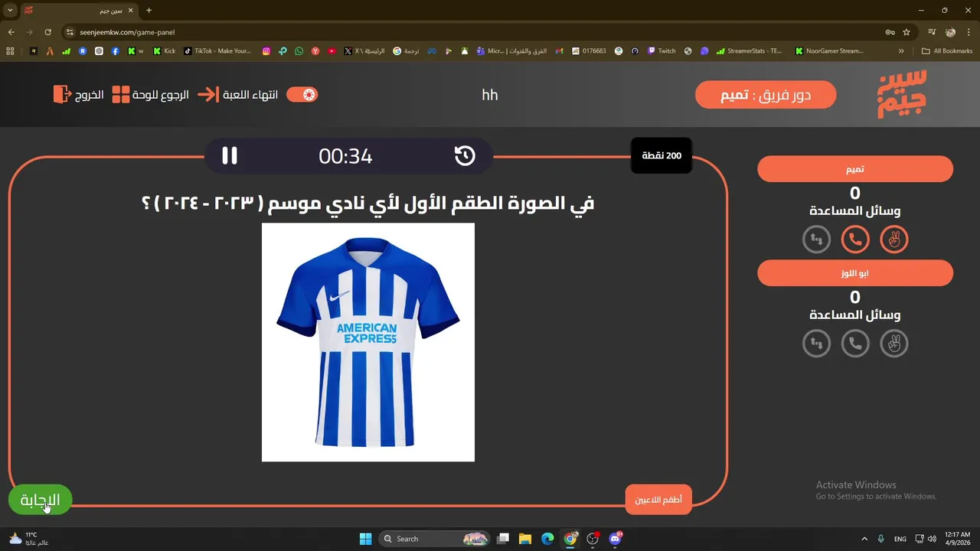
Task: Open أطقم اللاعبين category button
Action: [x=658, y=500]
